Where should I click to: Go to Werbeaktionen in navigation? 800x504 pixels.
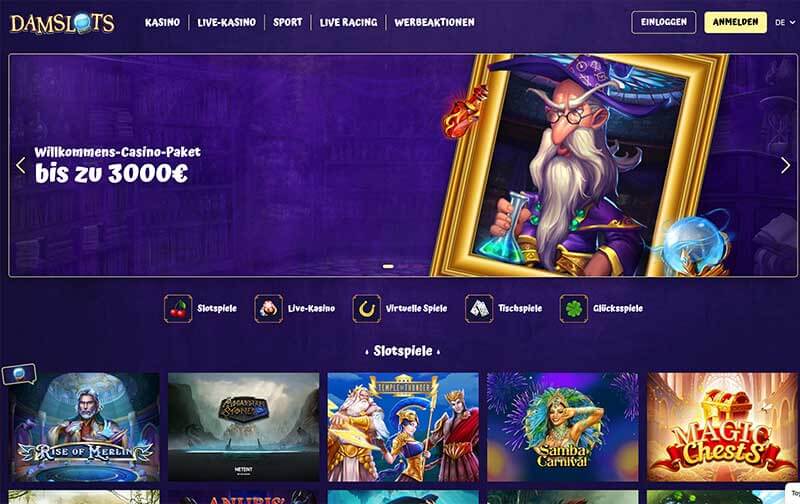434,22
